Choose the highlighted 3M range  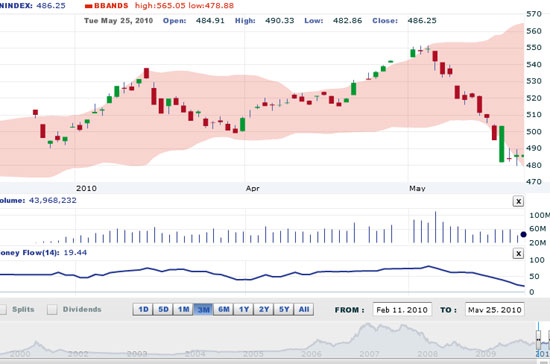[203, 309]
